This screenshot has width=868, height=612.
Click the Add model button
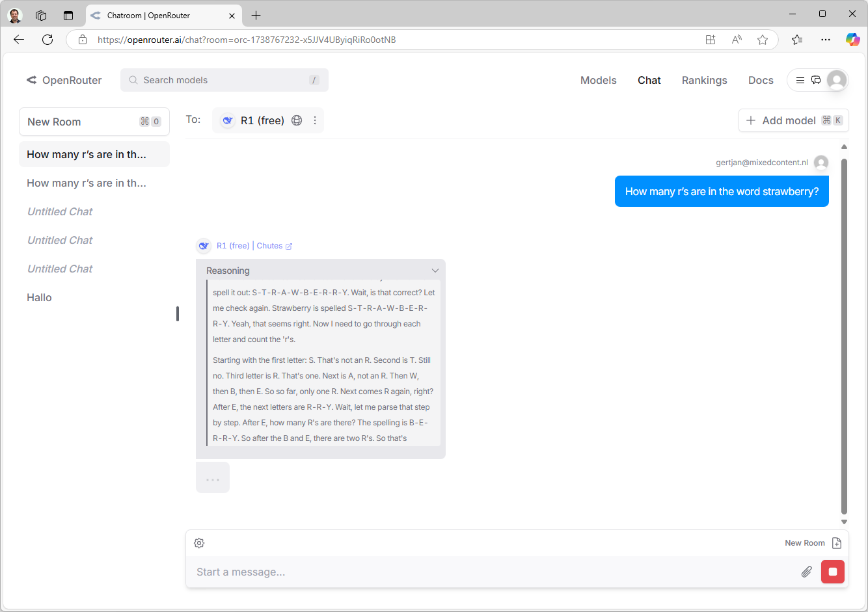(x=794, y=120)
